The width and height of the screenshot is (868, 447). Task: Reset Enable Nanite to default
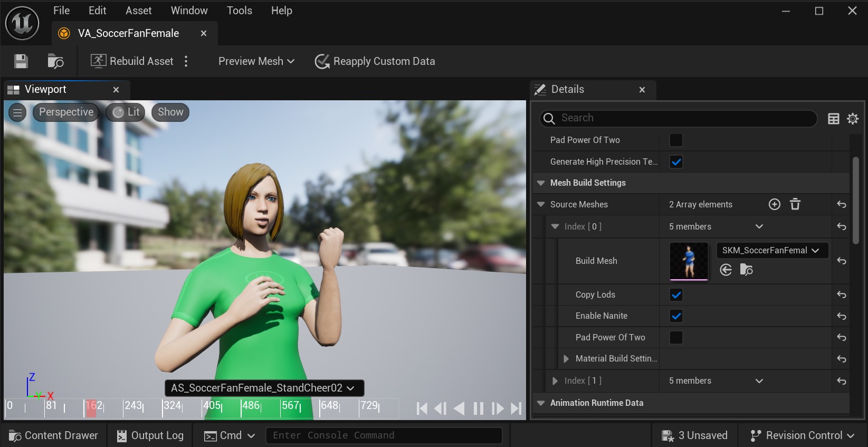pyautogui.click(x=842, y=316)
